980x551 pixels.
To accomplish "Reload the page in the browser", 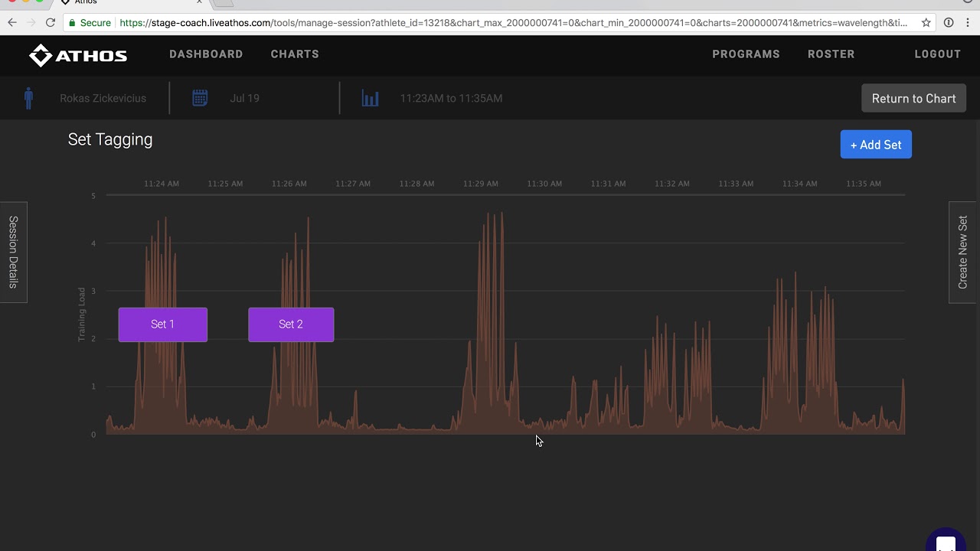I will pyautogui.click(x=51, y=23).
